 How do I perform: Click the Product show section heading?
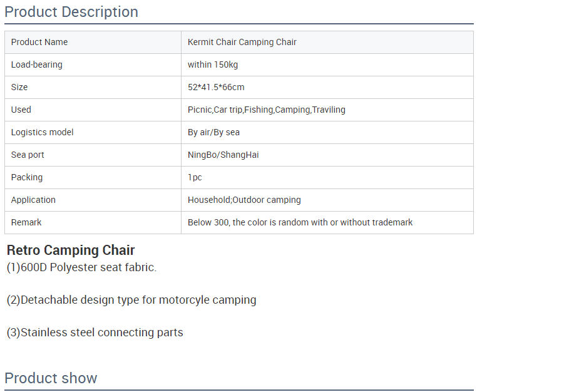(51, 378)
